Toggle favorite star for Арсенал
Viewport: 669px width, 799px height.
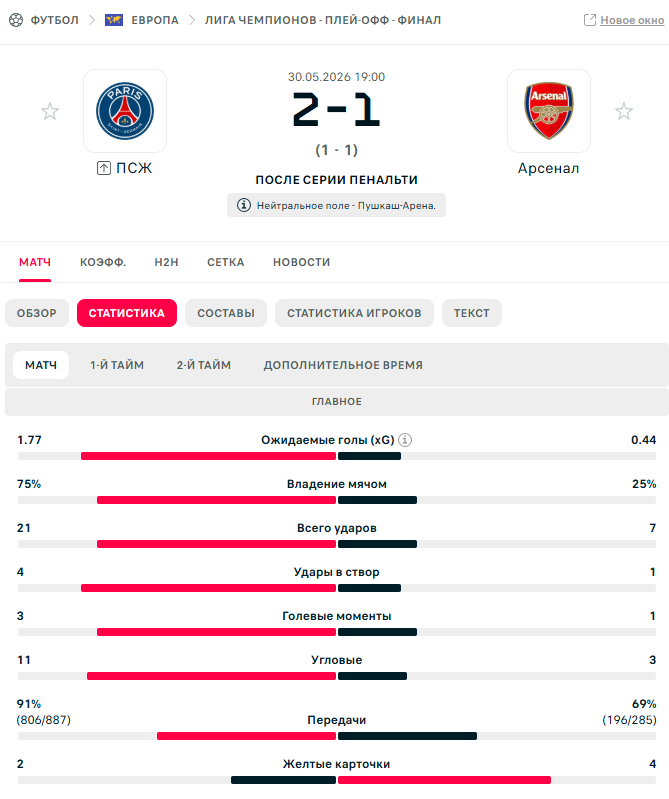[624, 111]
